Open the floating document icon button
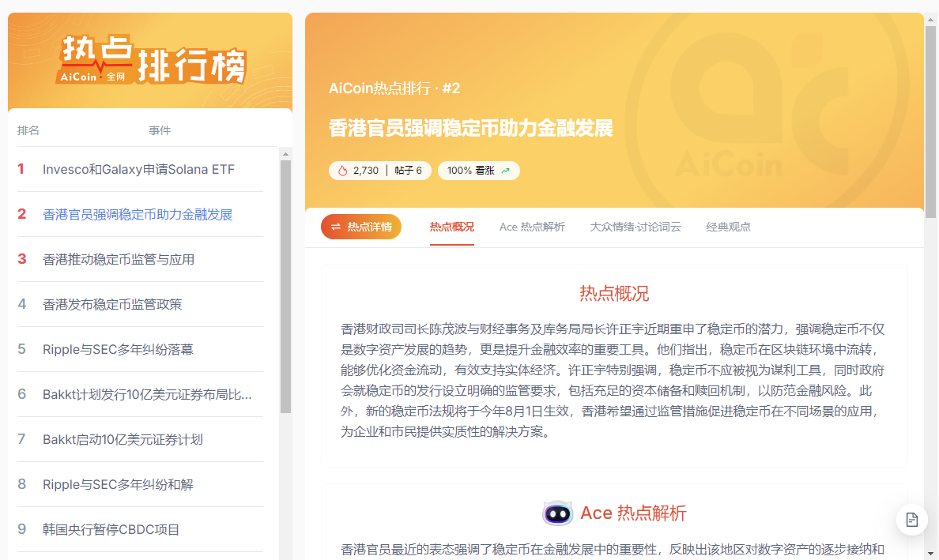The height and width of the screenshot is (560, 939). 911,520
